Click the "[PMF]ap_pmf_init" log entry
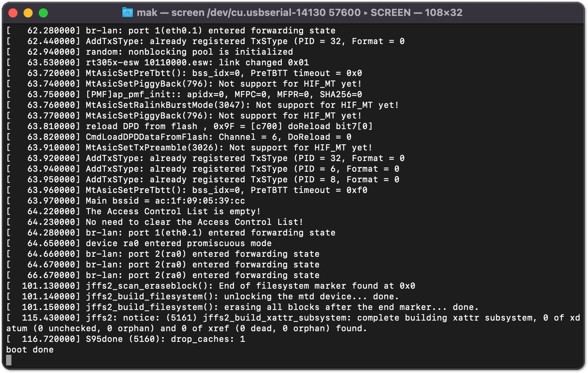Screen dimensions: 588x373 pos(224,94)
